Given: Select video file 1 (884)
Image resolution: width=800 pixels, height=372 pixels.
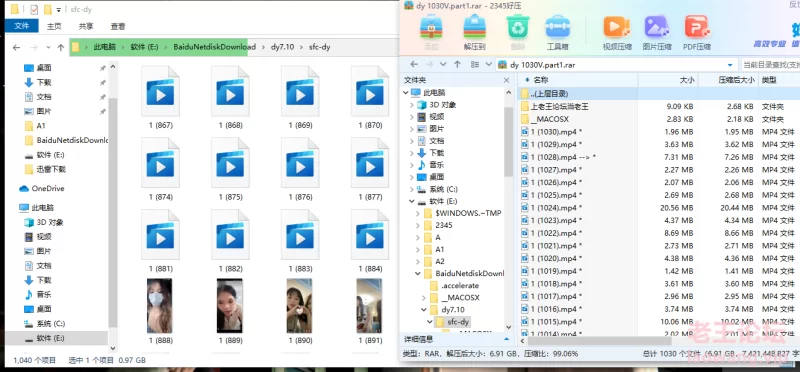Looking at the screenshot, I should (x=370, y=241).
